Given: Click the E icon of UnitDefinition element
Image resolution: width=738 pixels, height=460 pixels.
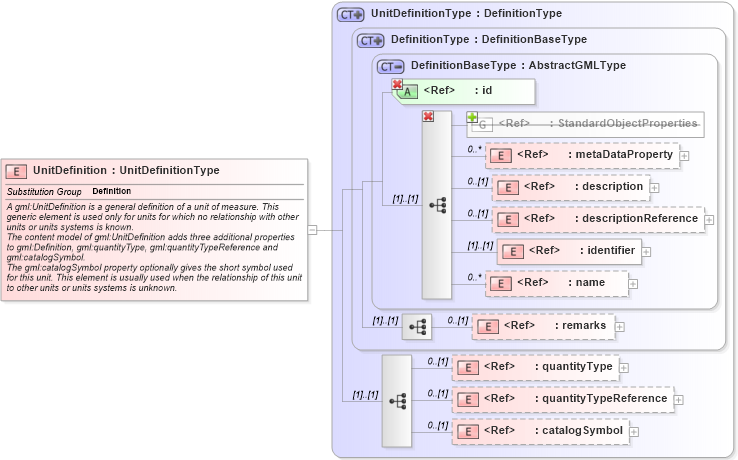Looking at the screenshot, I should [x=16, y=172].
